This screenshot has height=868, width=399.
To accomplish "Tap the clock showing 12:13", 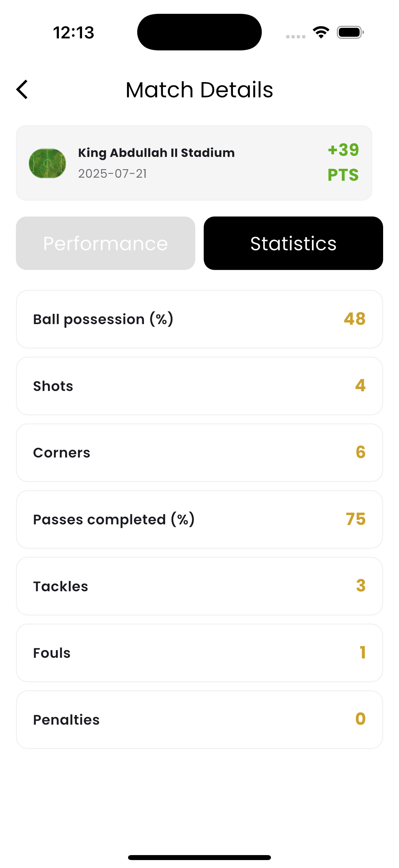I will tap(73, 33).
